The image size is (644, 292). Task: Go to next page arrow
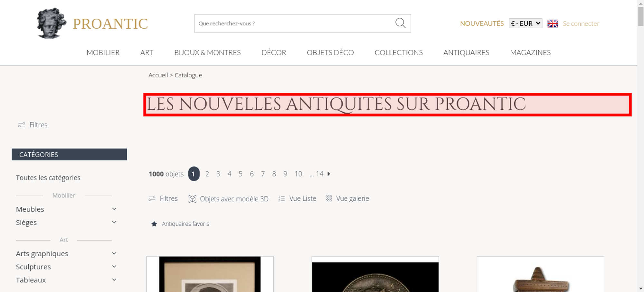coord(329,174)
